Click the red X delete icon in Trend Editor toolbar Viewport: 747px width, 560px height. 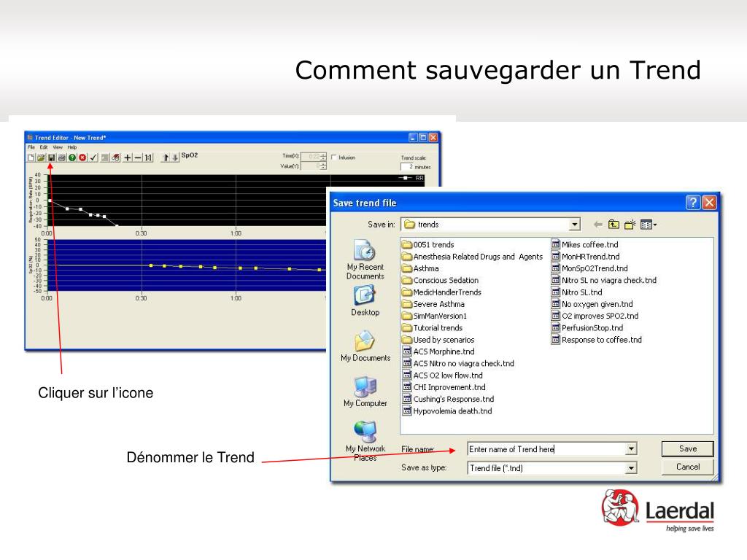pos(82,157)
